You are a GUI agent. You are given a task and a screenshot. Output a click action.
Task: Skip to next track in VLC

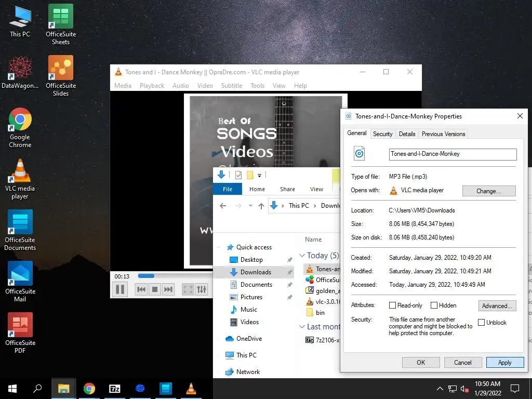[168, 289]
